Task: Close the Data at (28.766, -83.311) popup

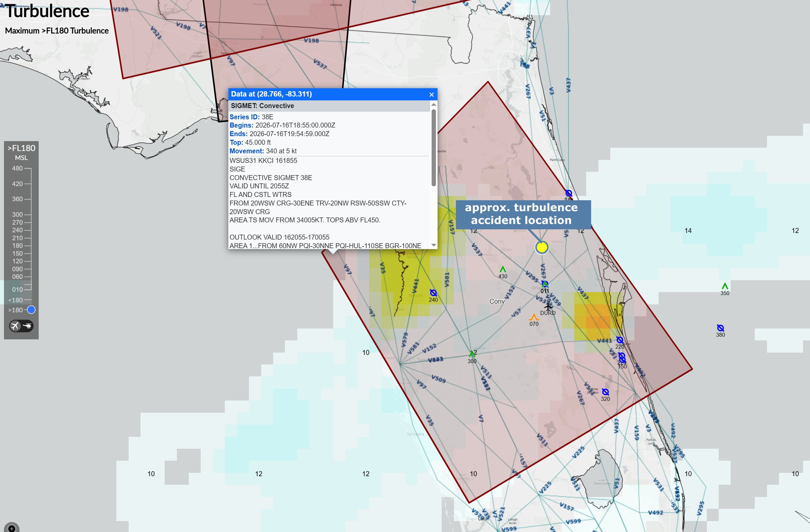Action: [x=431, y=95]
